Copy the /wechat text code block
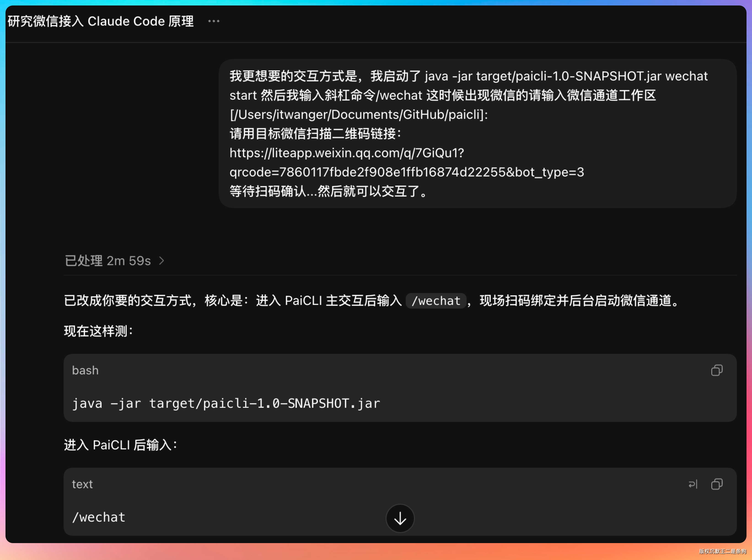This screenshot has height=560, width=752. [x=717, y=484]
